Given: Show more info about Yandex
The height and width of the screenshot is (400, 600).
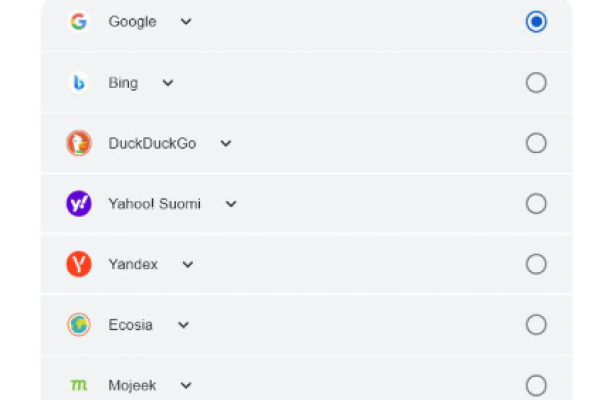Looking at the screenshot, I should (x=188, y=264).
